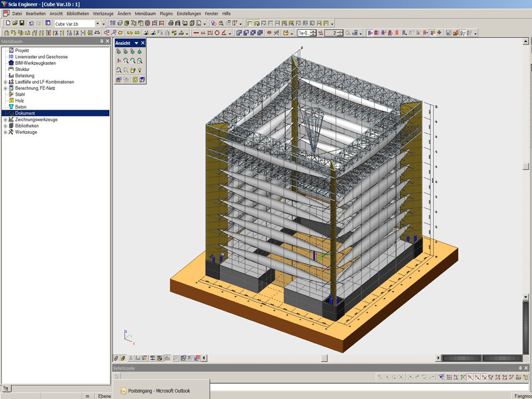Expand the Lastfälle und LF-Kombinationen node
Screen dimensions: 532x399
click(5, 82)
